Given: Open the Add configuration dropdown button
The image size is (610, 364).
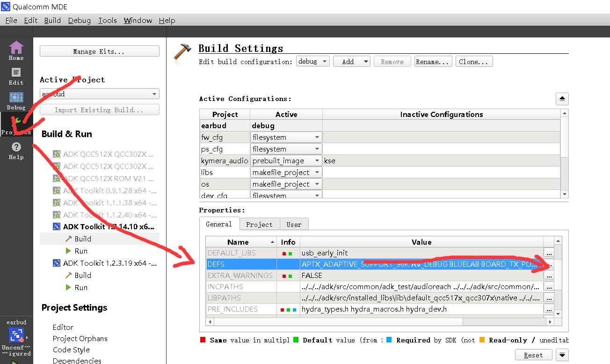Looking at the screenshot, I should 351,61.
